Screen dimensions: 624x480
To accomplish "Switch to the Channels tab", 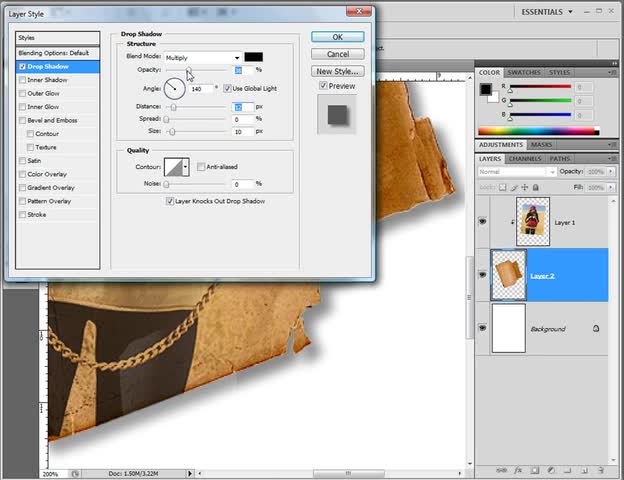I will point(525,158).
